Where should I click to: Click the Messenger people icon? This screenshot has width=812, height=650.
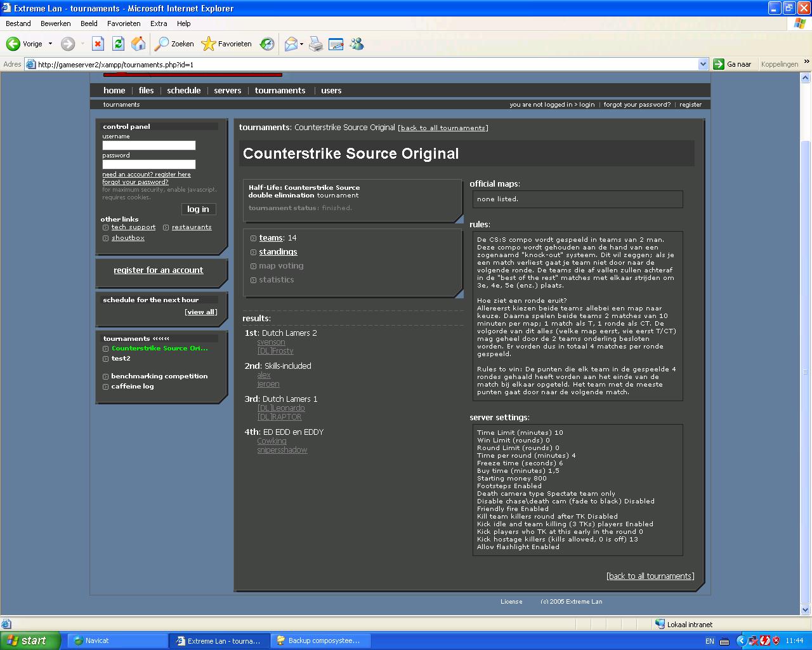[x=357, y=44]
